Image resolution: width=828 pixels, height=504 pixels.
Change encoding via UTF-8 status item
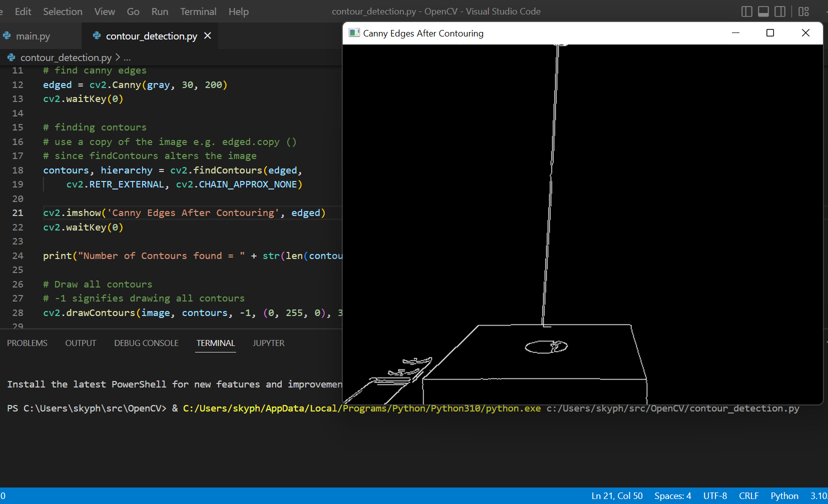[x=715, y=496]
